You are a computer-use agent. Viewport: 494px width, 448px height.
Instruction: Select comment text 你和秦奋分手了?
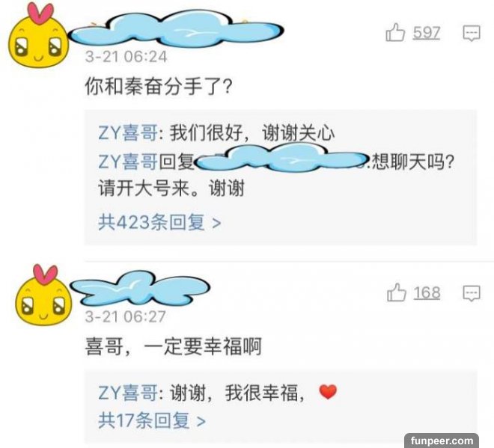tap(159, 86)
